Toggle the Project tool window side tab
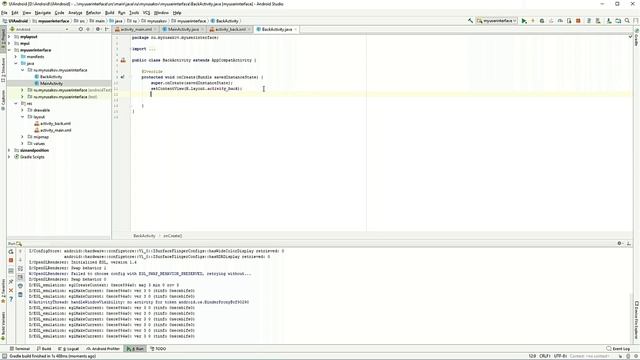Viewport: 640px width, 360px height. [x=3, y=40]
